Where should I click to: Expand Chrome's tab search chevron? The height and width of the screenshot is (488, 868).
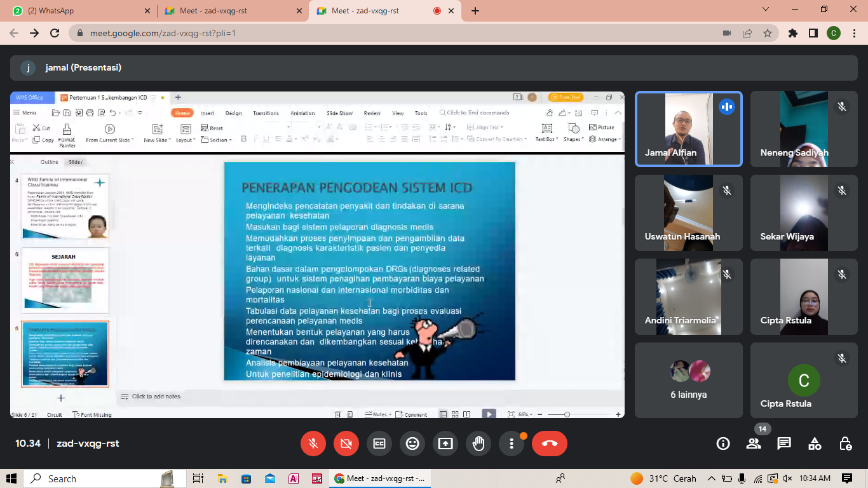click(x=765, y=10)
